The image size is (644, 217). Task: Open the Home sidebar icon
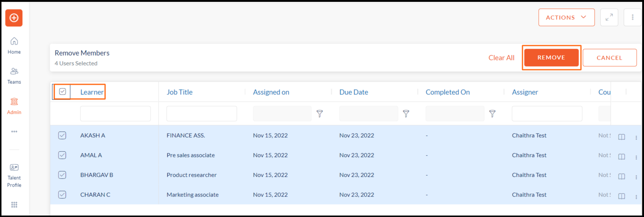(14, 46)
